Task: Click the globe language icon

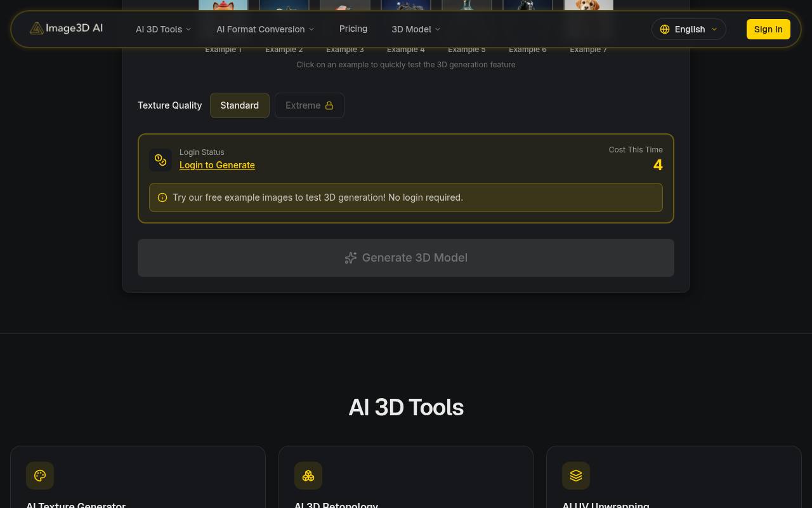Action: [x=665, y=29]
